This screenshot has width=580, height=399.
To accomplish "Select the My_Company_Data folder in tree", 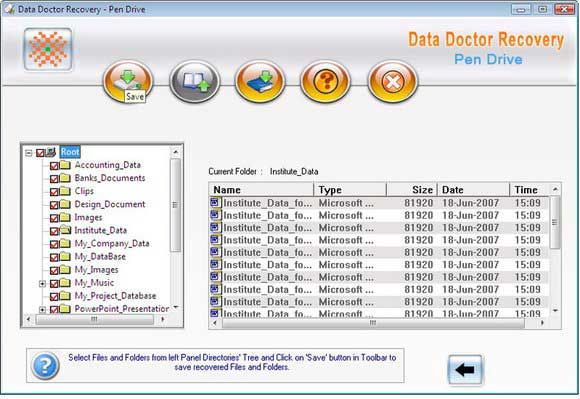I will (x=112, y=243).
